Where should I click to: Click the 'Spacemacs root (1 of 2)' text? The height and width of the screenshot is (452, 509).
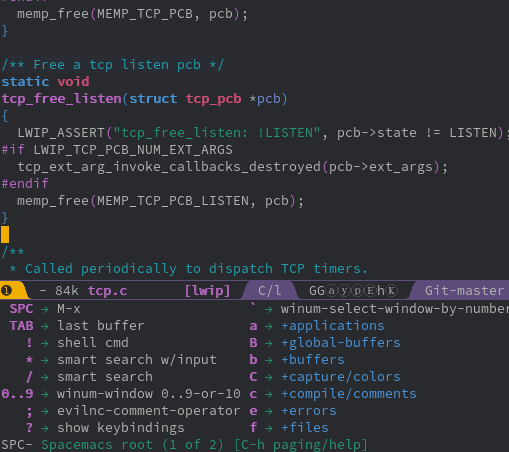(133, 445)
